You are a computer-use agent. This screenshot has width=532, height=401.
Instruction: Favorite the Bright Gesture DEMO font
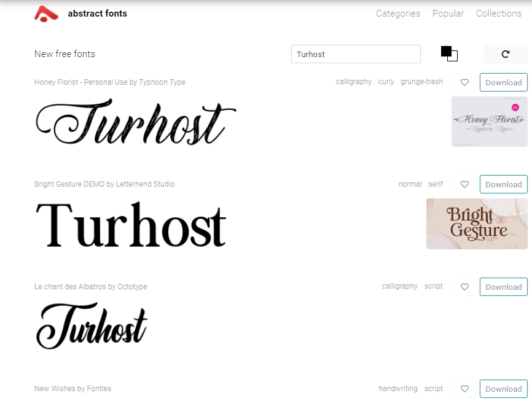click(464, 184)
